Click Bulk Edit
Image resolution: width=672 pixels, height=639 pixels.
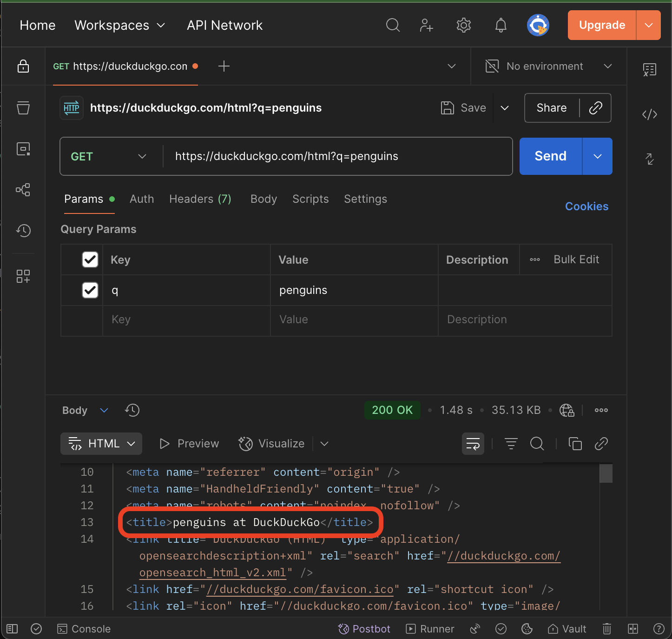(x=576, y=260)
